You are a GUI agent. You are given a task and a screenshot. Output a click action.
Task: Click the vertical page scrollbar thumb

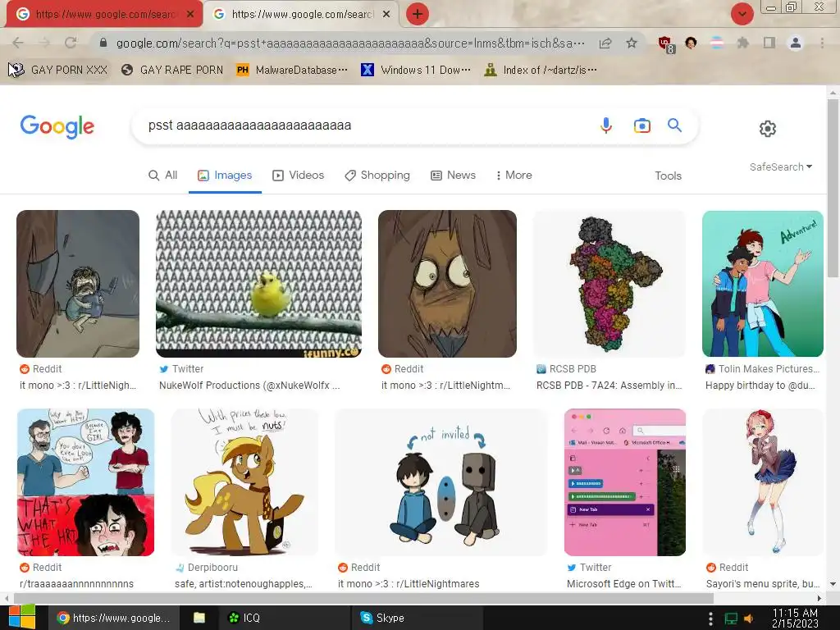click(833, 188)
